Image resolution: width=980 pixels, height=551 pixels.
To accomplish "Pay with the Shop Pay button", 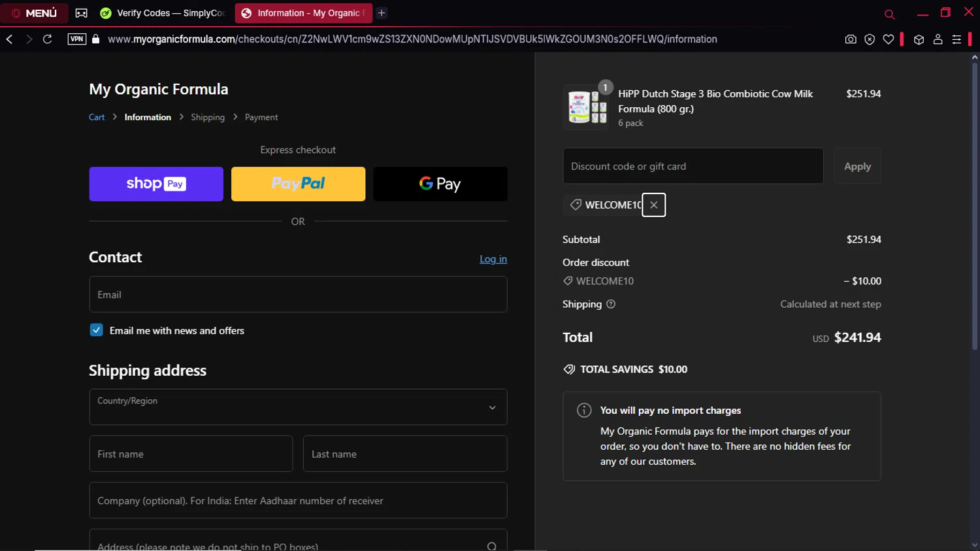I will click(156, 184).
